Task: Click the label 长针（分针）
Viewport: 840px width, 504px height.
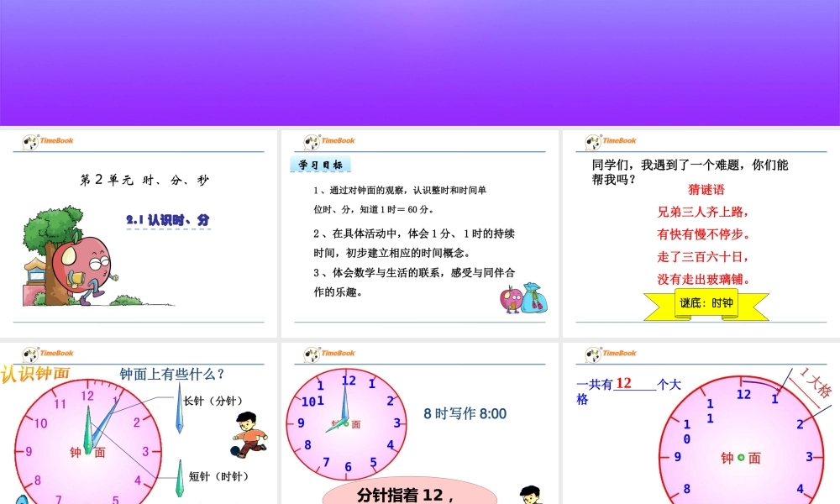Action: tap(215, 402)
